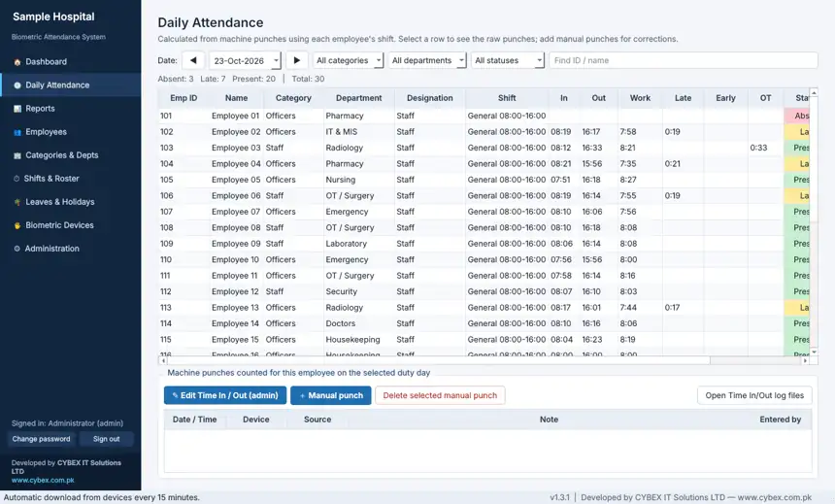Click the Daily Attendance sidebar icon
This screenshot has height=504, width=835.
pyautogui.click(x=17, y=85)
